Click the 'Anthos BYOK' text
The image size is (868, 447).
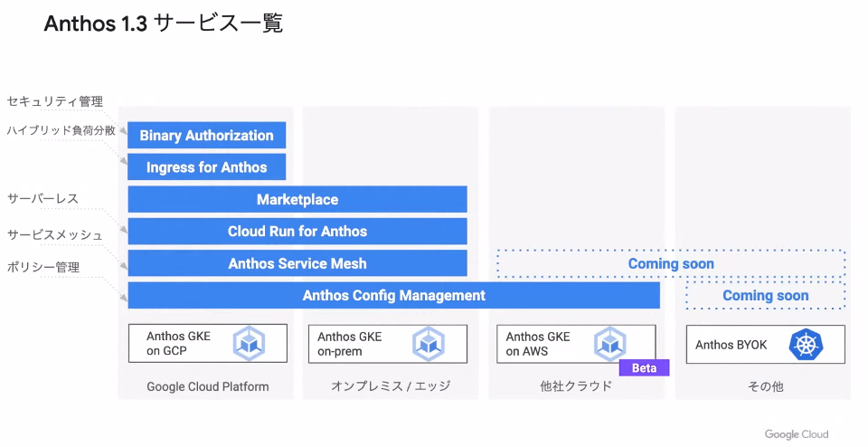point(731,345)
